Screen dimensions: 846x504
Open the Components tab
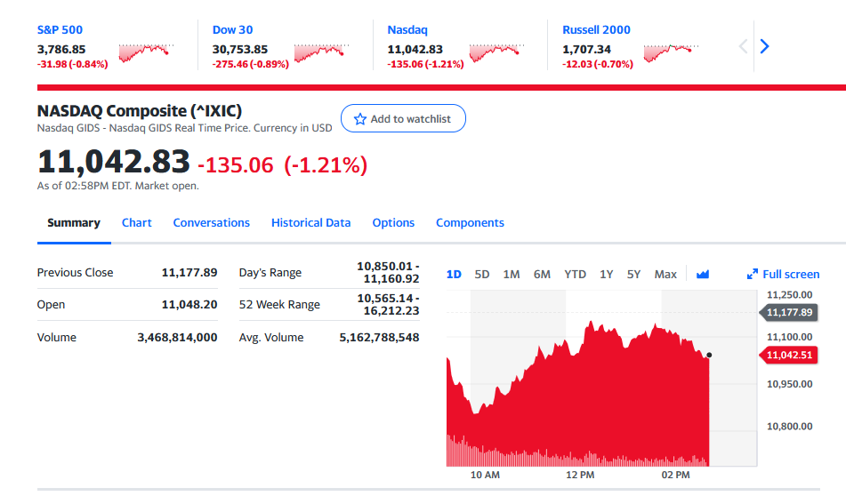click(470, 223)
